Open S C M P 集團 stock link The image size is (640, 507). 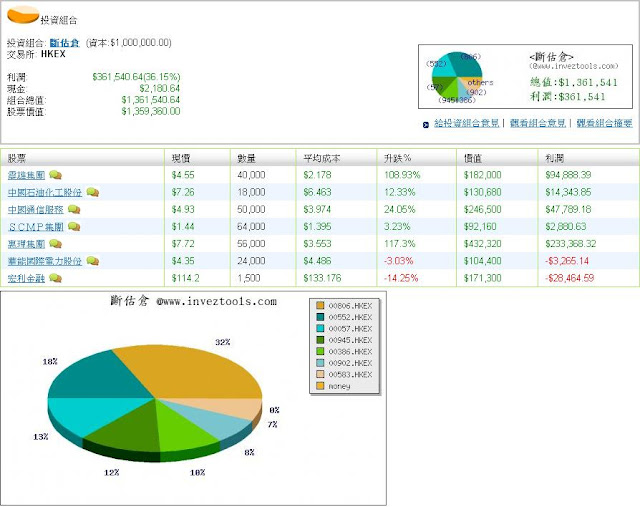coord(36,227)
